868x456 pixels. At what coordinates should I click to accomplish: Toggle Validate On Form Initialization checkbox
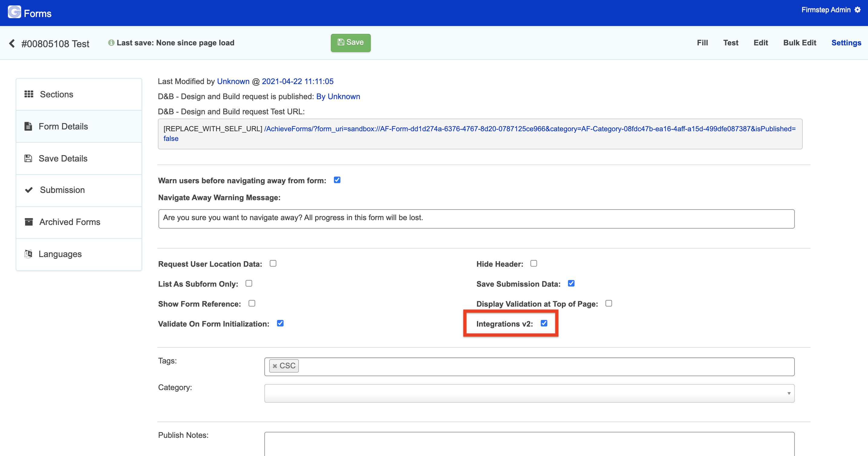280,323
